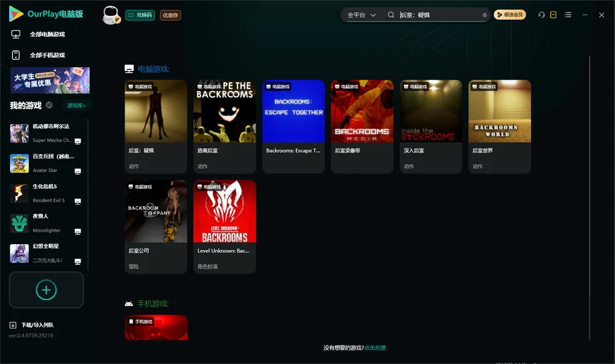
Task: Click the 手机游戏 Android section icon
Action: coord(129,304)
